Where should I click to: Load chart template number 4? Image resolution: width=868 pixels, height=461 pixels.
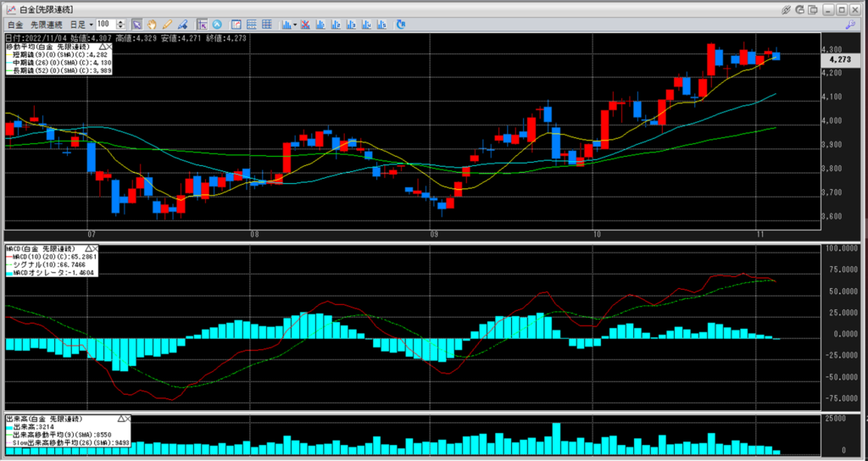[366, 25]
